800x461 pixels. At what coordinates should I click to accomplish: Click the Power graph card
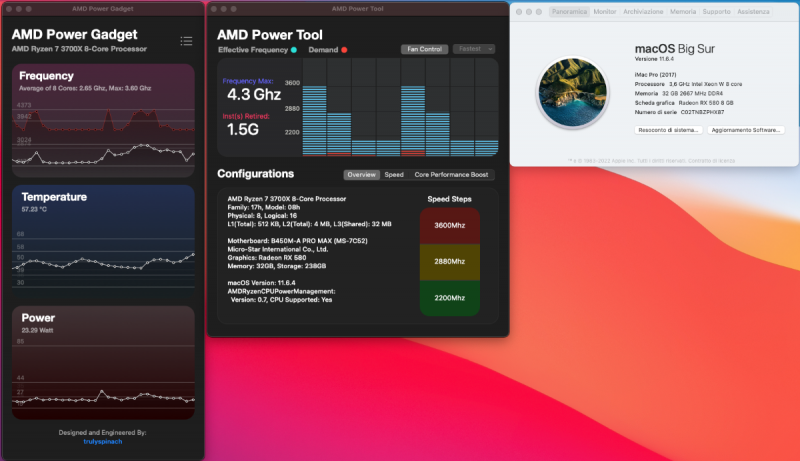tap(103, 363)
